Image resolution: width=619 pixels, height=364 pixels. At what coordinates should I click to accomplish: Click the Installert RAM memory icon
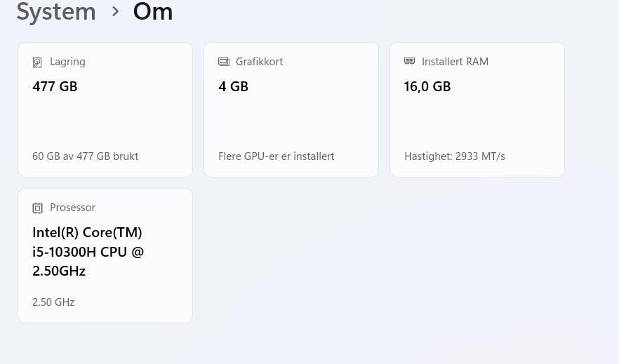point(410,62)
